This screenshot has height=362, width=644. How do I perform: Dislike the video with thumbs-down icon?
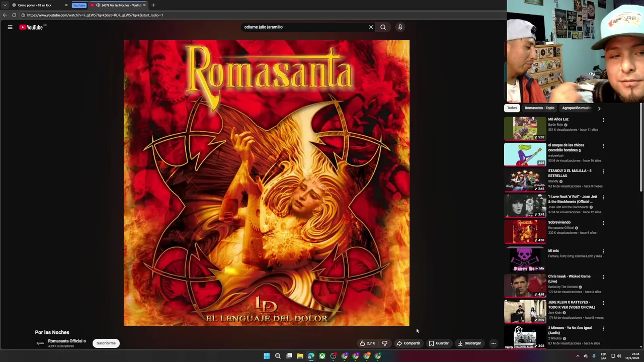(385, 343)
